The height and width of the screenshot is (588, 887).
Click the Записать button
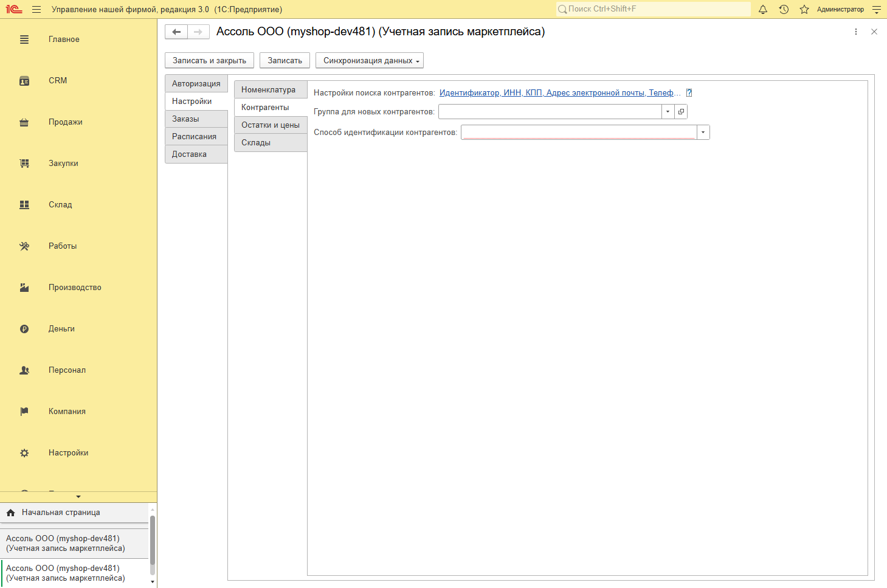pyautogui.click(x=285, y=61)
